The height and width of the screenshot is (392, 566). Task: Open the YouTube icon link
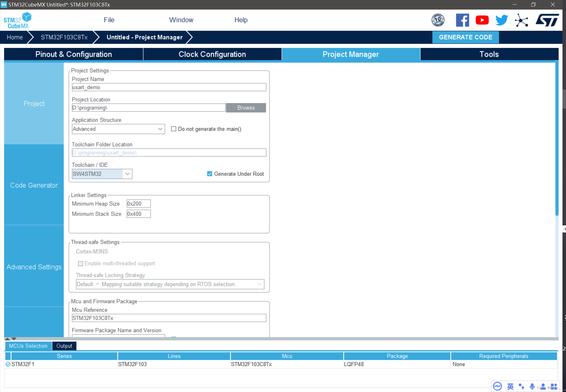point(482,20)
